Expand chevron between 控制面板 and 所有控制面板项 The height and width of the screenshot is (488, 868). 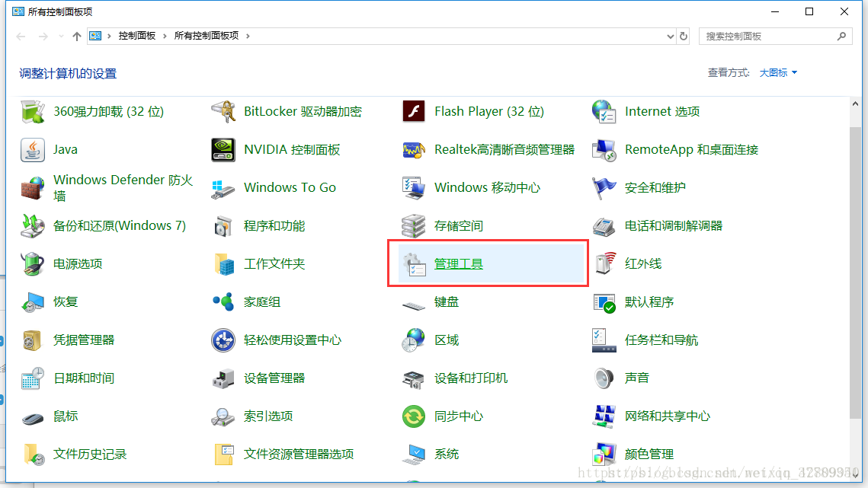tap(165, 36)
